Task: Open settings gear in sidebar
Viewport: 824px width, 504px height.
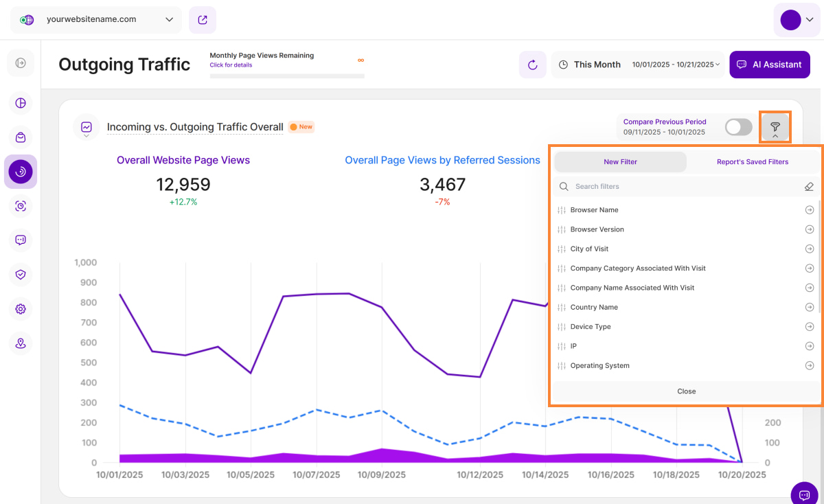Action: pos(21,309)
